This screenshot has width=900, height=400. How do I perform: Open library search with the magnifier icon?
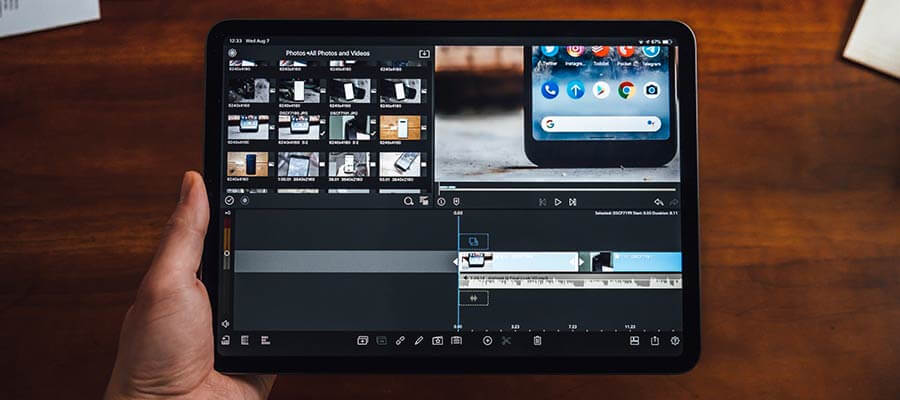(409, 201)
